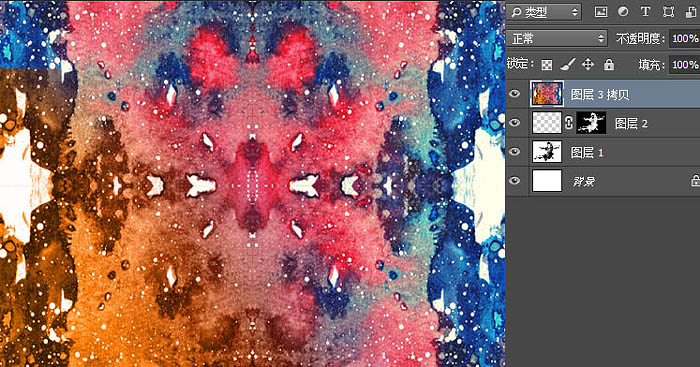Click the mask link chain on 图层 2
This screenshot has width=700, height=367.
(x=569, y=123)
